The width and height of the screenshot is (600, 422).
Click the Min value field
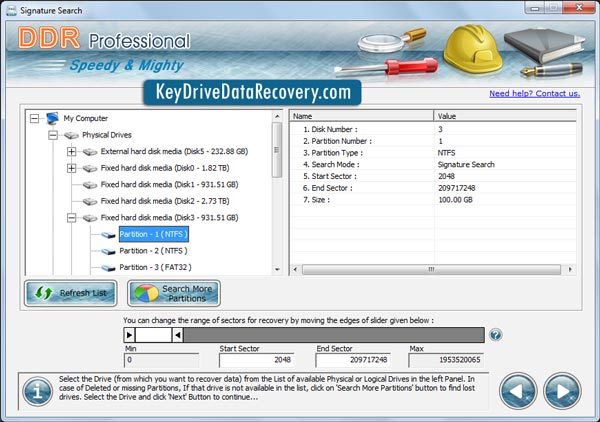pyautogui.click(x=161, y=360)
